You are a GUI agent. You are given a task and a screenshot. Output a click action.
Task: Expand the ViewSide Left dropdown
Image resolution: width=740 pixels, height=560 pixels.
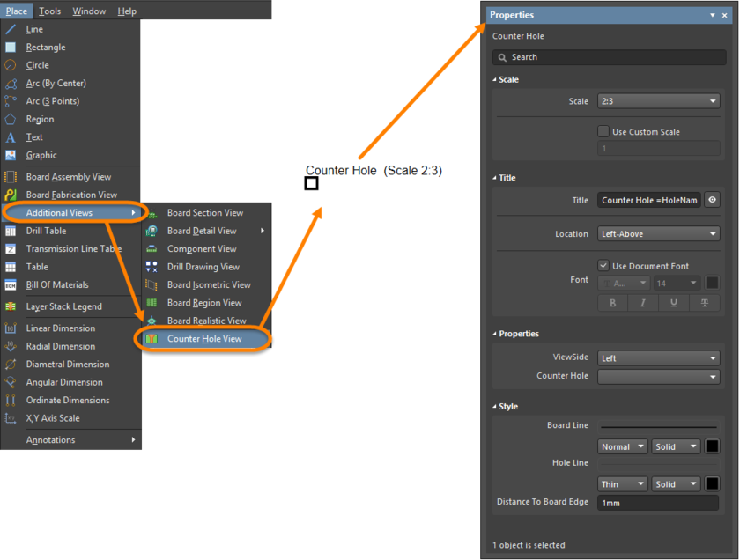(x=658, y=358)
